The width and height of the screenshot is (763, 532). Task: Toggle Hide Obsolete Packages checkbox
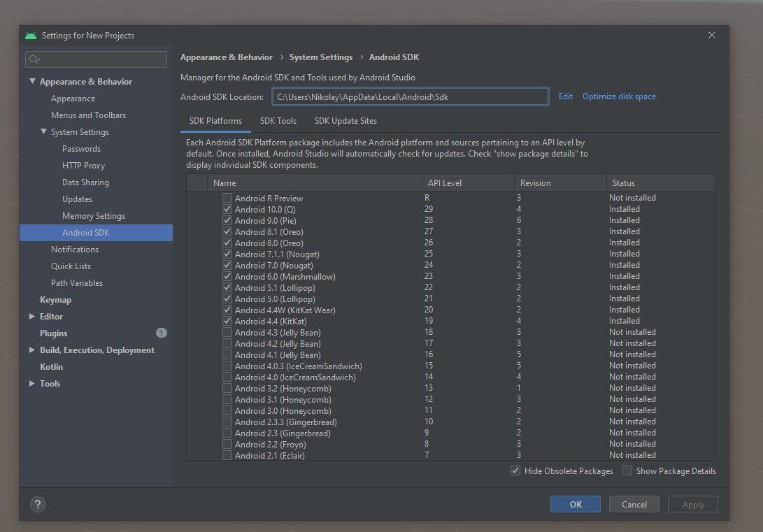tap(515, 470)
